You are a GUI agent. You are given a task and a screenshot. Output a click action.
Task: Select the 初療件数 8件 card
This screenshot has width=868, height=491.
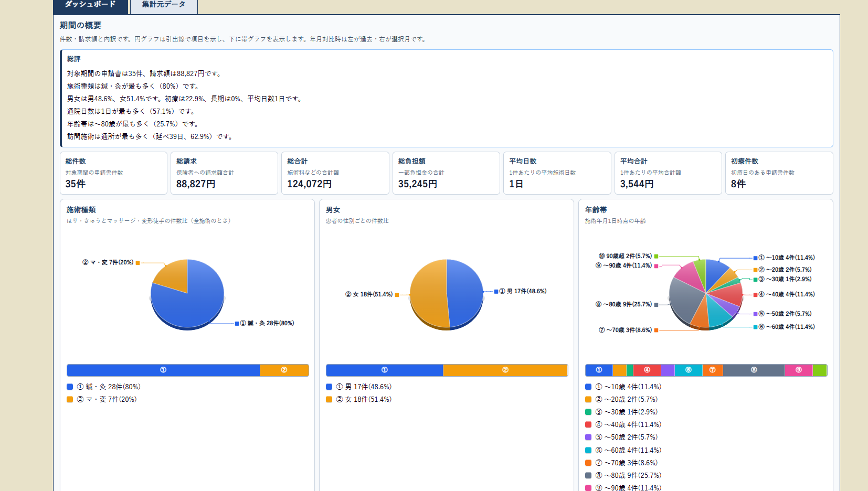point(779,173)
